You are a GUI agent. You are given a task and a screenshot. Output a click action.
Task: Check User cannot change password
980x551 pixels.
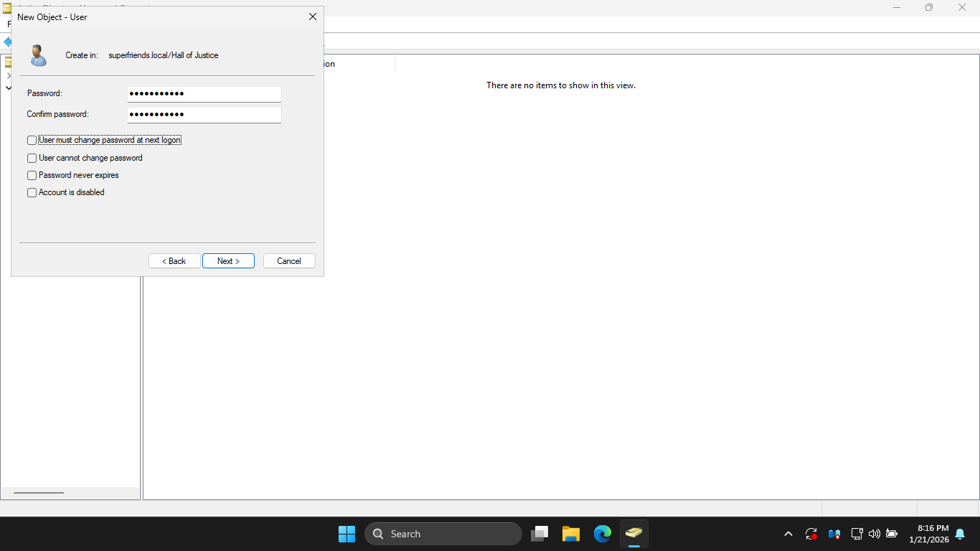pos(32,158)
